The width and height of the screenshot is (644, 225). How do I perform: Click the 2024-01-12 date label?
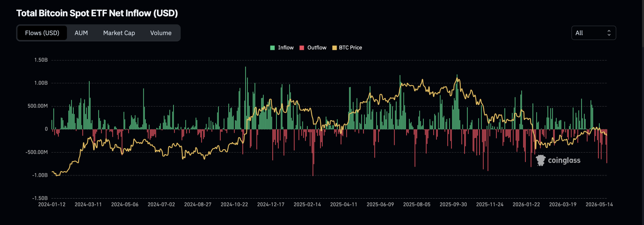pyautogui.click(x=52, y=205)
